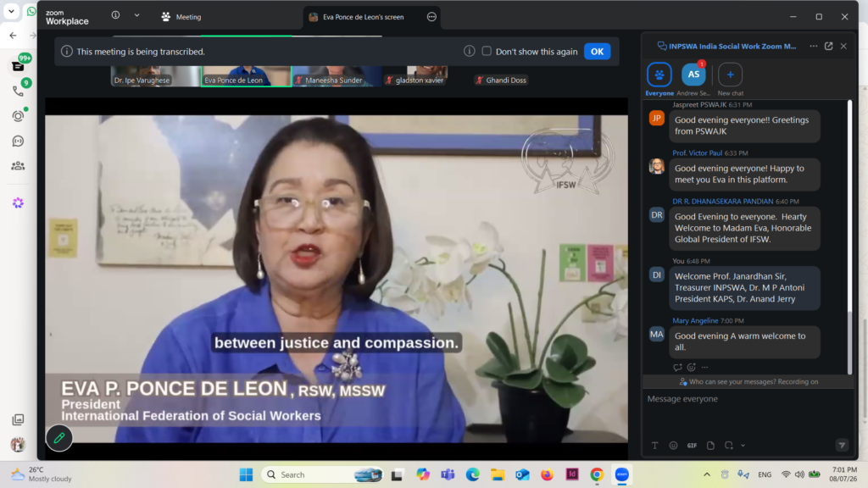This screenshot has width=868, height=488.
Task: Click Mary Angeline's sender name
Action: pos(695,320)
